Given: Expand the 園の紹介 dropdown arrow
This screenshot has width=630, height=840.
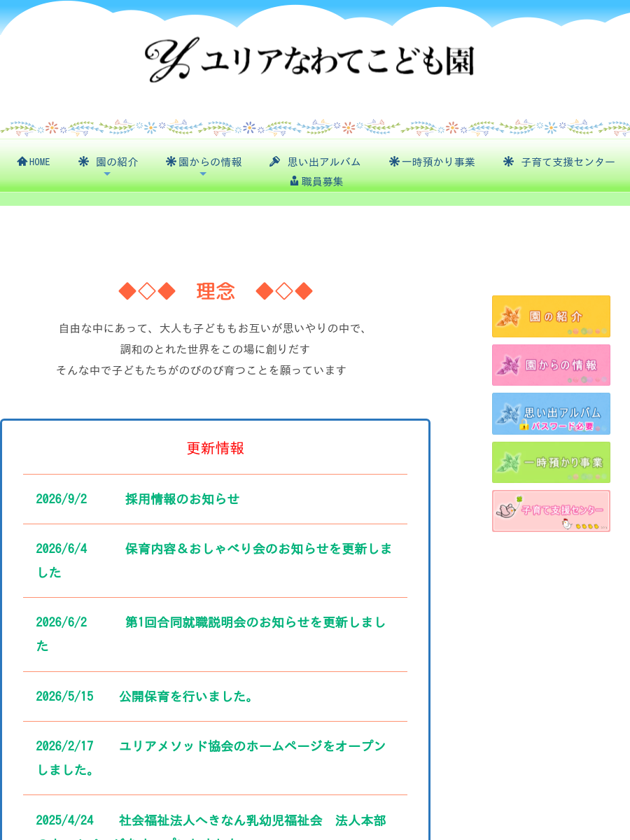Looking at the screenshot, I should [x=107, y=174].
